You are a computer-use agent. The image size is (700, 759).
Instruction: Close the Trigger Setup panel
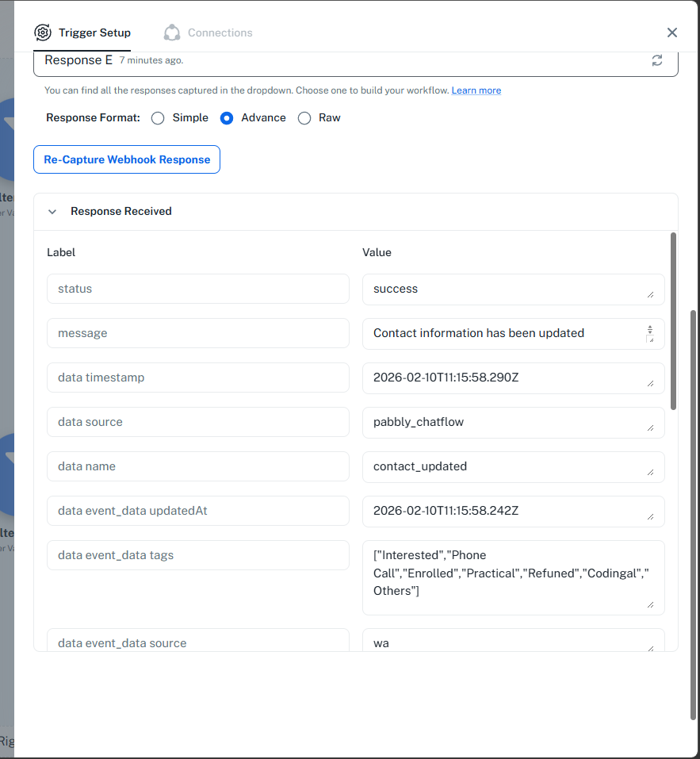tap(672, 33)
